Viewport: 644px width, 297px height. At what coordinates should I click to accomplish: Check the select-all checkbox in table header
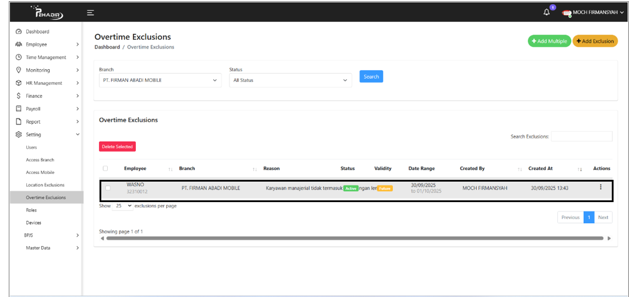tap(105, 169)
